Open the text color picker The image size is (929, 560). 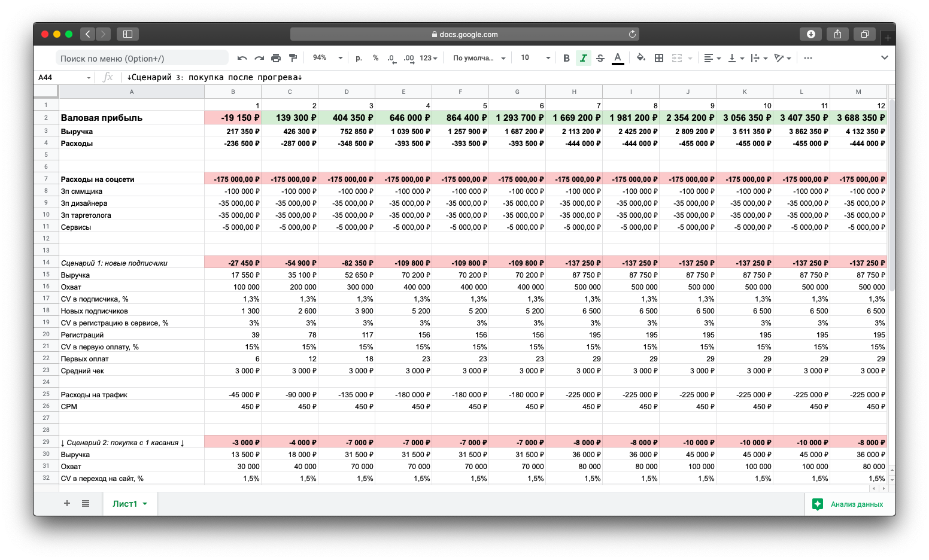(x=618, y=58)
